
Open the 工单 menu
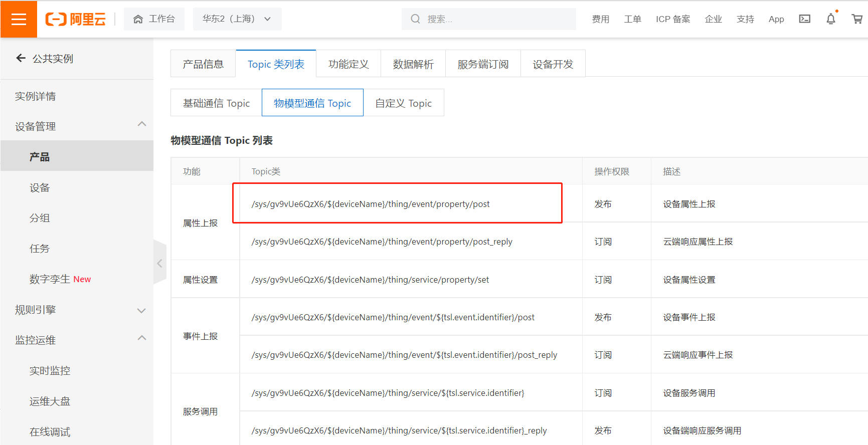point(633,19)
